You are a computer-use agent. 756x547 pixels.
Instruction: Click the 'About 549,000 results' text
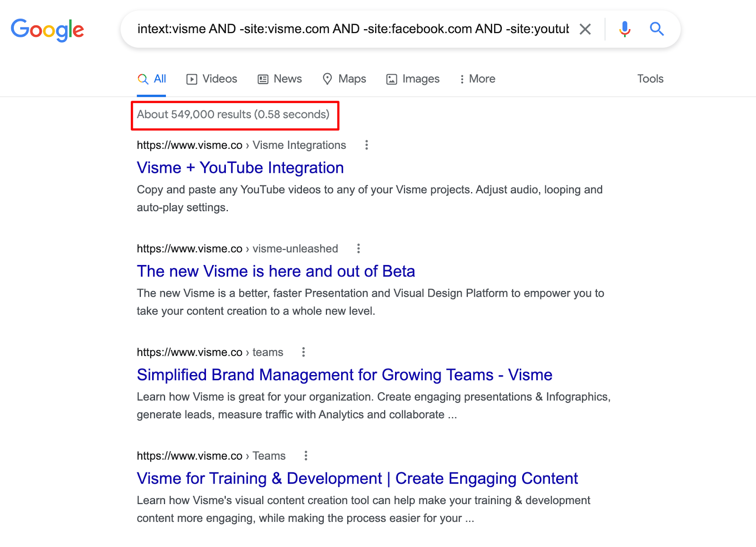[233, 114]
